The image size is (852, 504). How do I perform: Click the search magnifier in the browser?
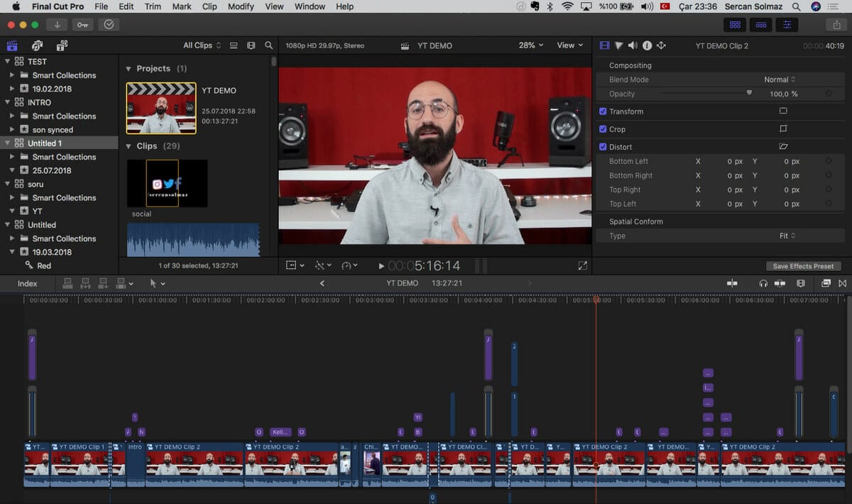point(268,45)
